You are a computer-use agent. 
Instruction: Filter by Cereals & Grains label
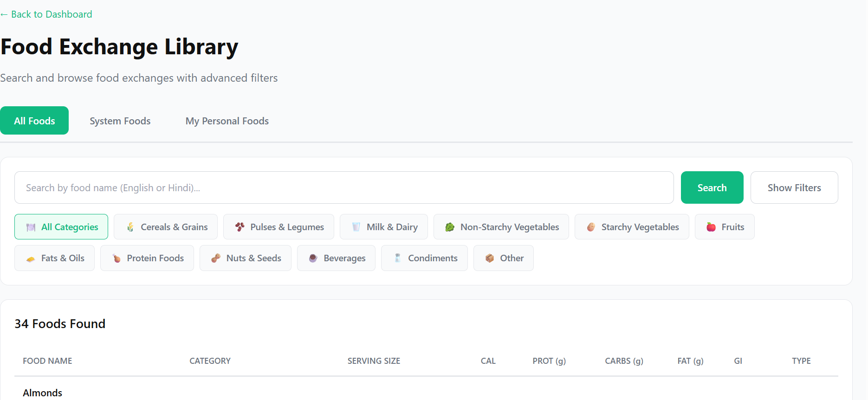[174, 227]
